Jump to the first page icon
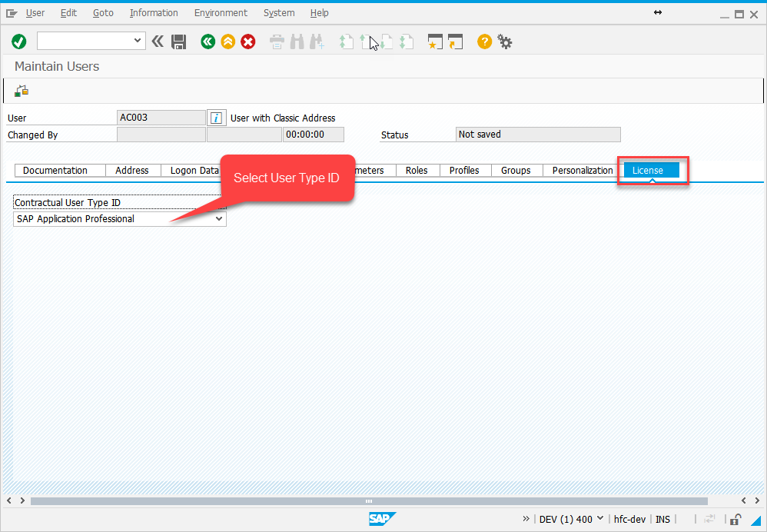The height and width of the screenshot is (532, 767). (x=347, y=42)
